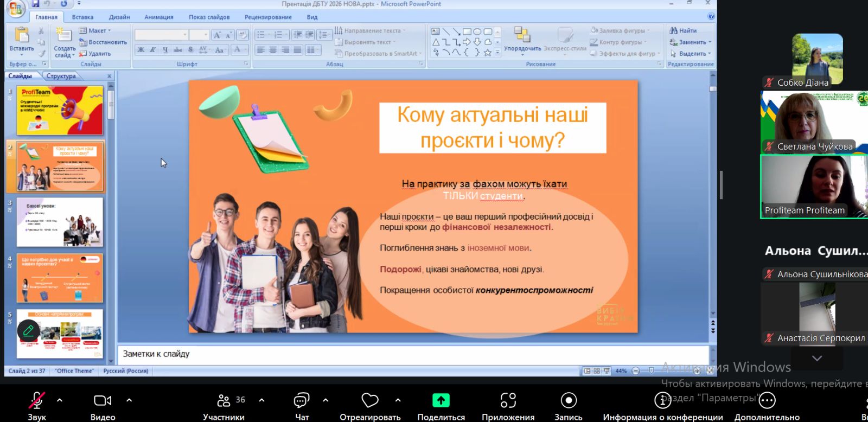
Task: Click the Найти find button
Action: tap(684, 30)
